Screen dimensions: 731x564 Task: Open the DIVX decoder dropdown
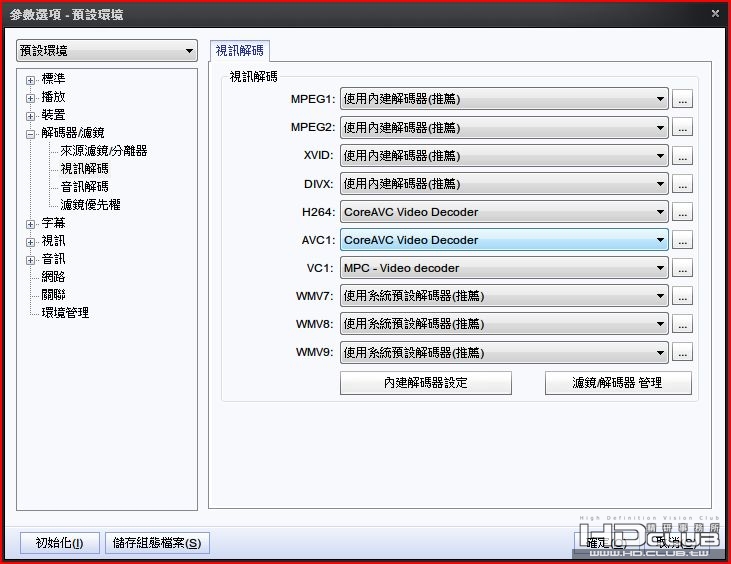(x=504, y=184)
